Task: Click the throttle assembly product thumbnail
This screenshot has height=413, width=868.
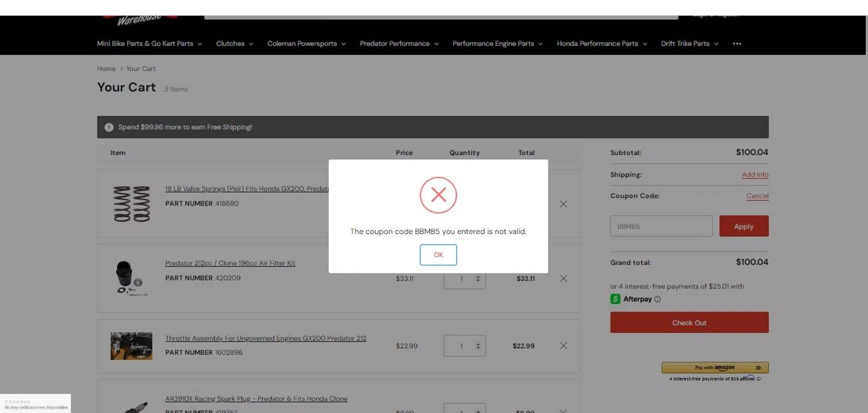Action: coord(131,346)
